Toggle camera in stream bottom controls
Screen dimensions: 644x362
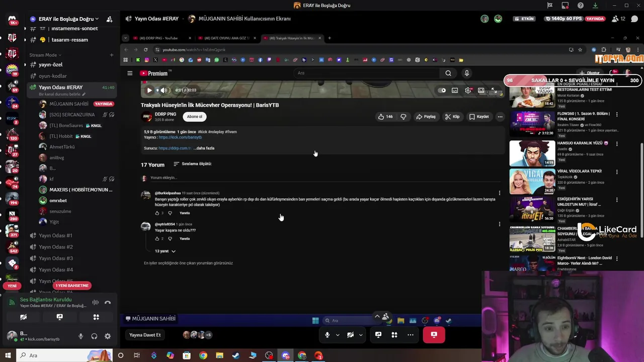(351, 335)
